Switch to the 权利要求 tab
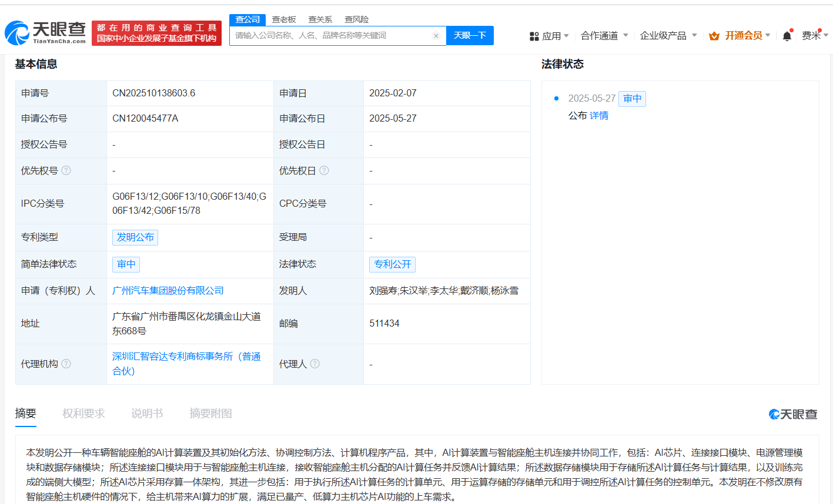833x504 pixels. pos(84,414)
